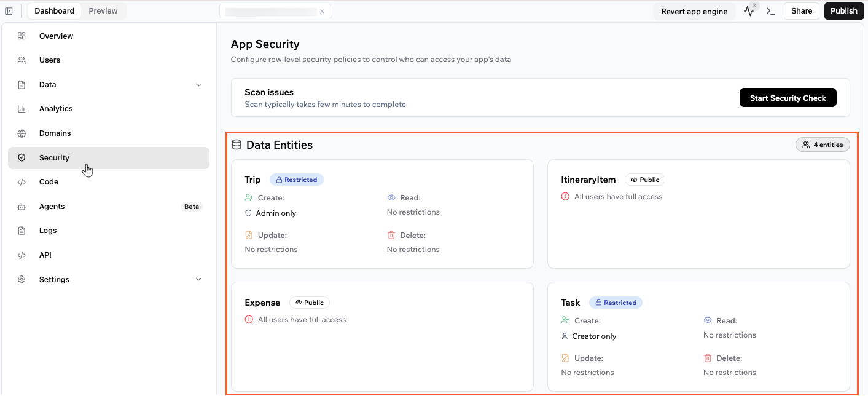Expand the Settings section chevron

point(198,280)
